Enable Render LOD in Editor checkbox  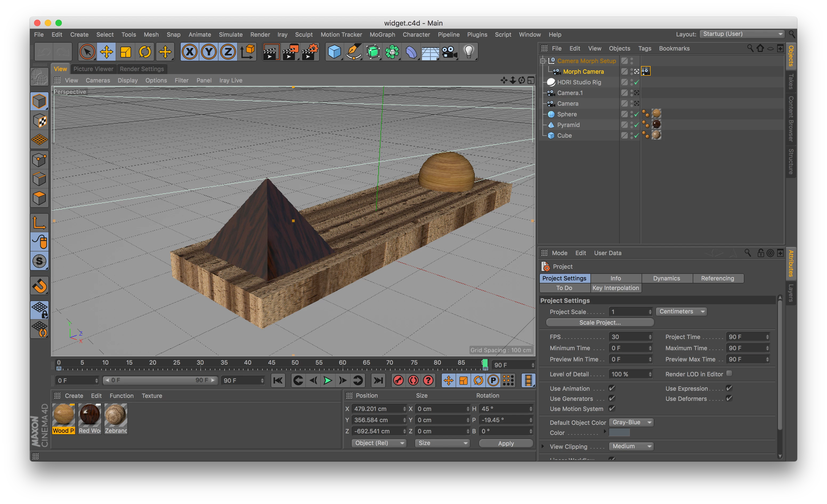(x=729, y=373)
